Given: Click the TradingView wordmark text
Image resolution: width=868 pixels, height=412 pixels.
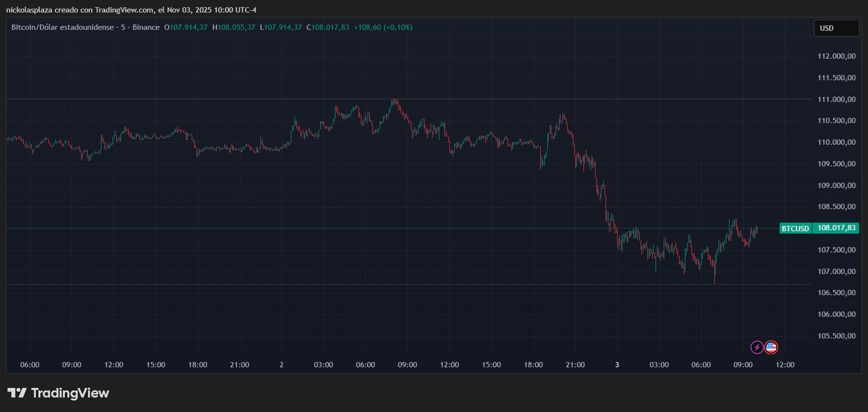Looking at the screenshot, I should [70, 393].
